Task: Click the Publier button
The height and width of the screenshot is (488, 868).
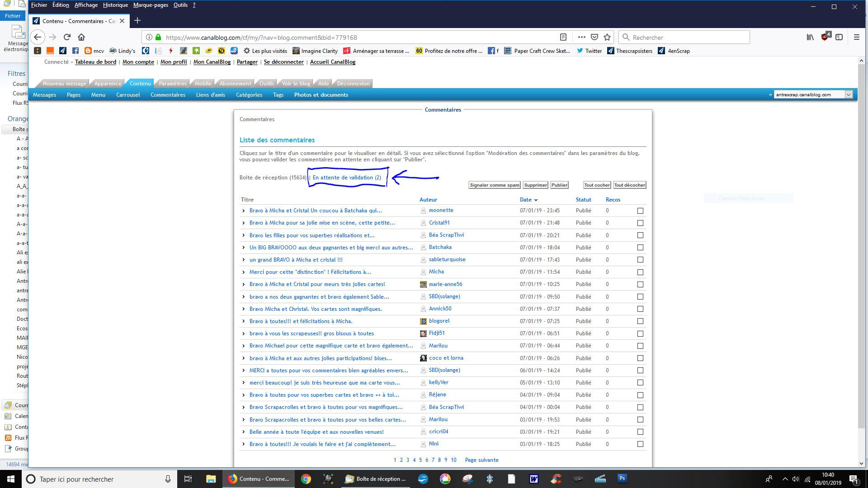Action: [x=559, y=185]
